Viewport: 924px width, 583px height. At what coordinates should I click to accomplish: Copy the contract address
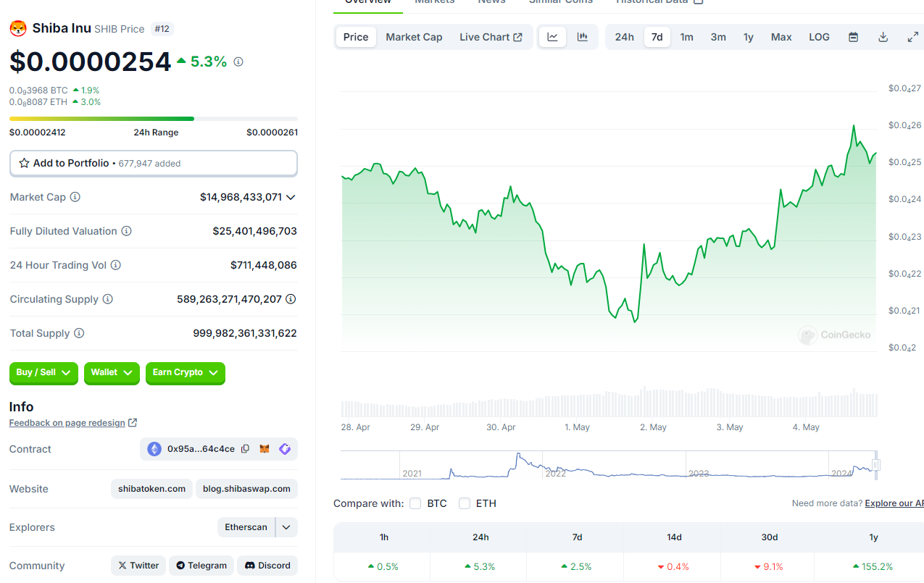click(x=245, y=449)
